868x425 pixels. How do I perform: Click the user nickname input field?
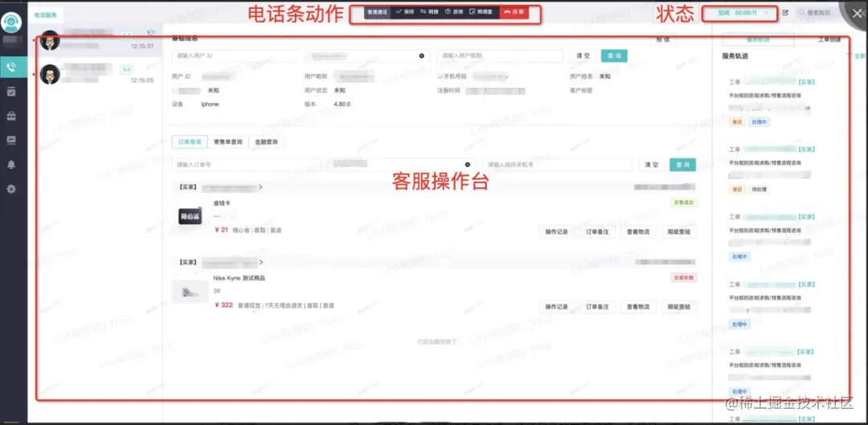(x=501, y=56)
